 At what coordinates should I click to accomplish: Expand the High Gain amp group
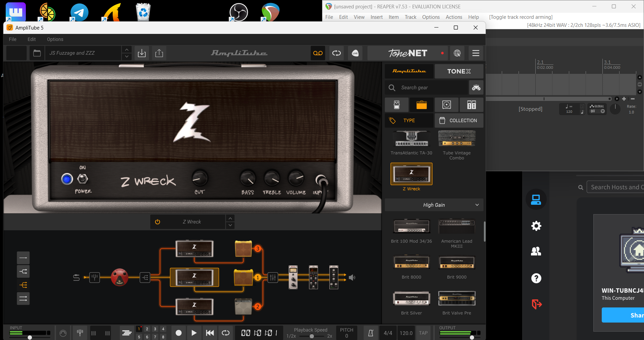434,205
